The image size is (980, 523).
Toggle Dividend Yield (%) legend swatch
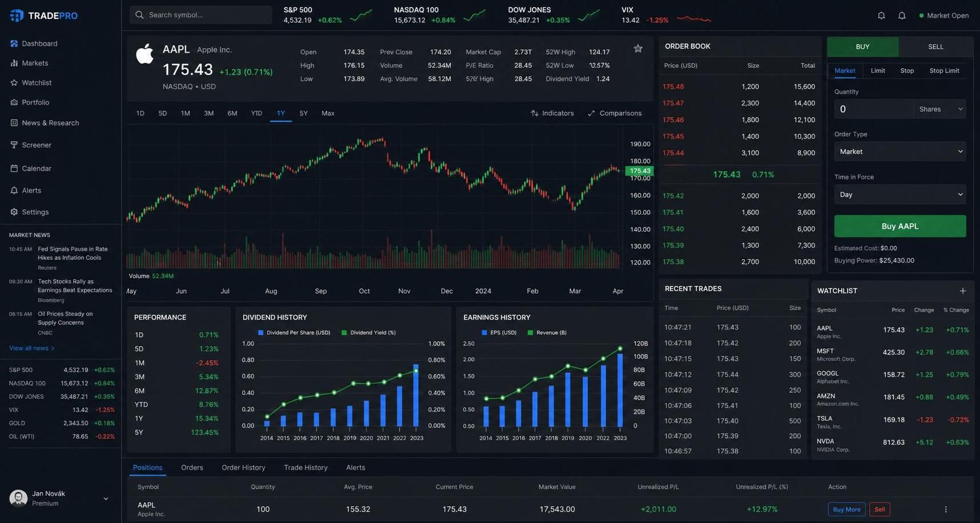pyautogui.click(x=344, y=333)
